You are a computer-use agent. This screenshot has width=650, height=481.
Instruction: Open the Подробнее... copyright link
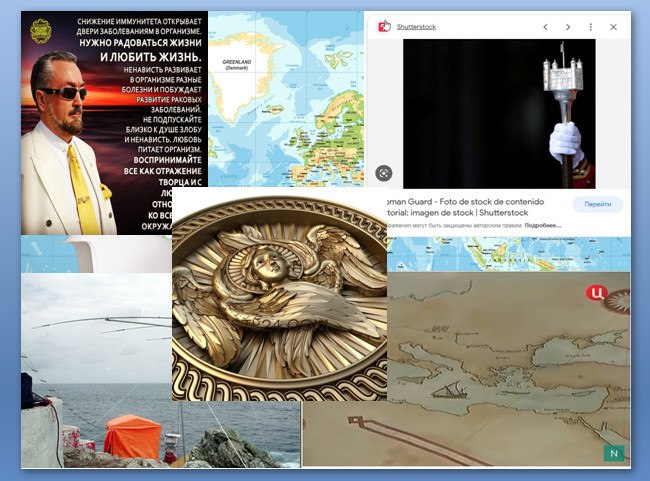point(543,226)
